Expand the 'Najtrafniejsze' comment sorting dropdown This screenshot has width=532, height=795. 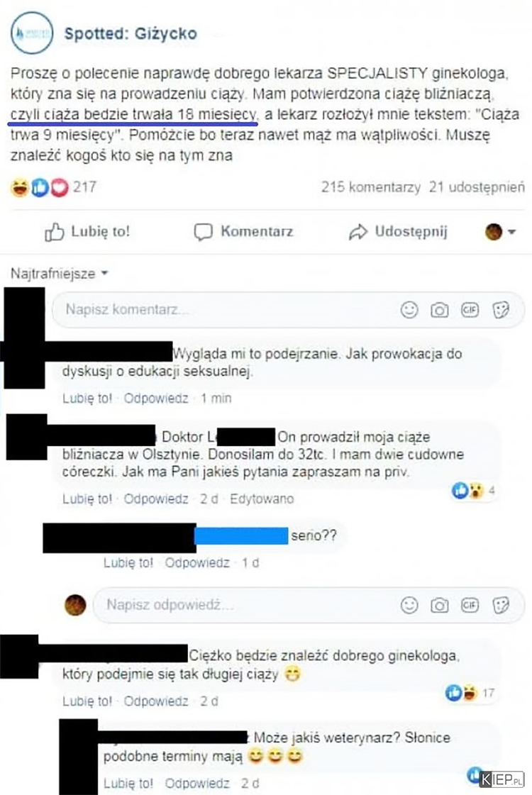(x=60, y=274)
